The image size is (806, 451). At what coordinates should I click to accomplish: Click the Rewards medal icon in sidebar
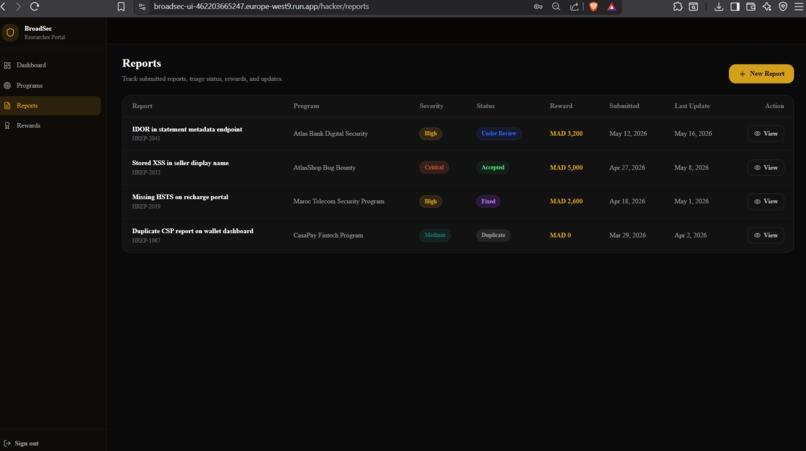pos(7,125)
